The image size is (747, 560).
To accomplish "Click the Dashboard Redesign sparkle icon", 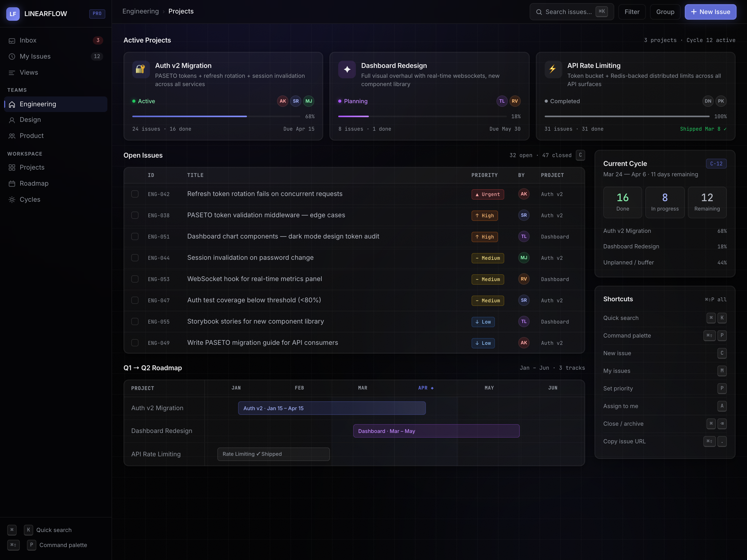I will (x=347, y=69).
